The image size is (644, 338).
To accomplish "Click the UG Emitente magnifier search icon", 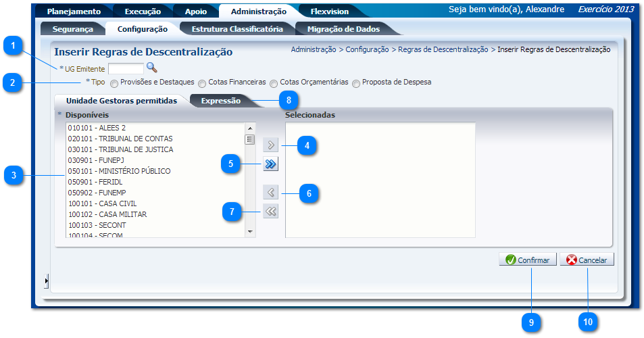I will [x=152, y=68].
